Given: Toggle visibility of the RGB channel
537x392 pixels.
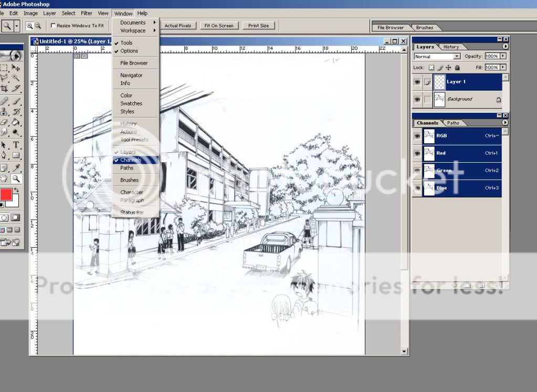Looking at the screenshot, I should [417, 136].
